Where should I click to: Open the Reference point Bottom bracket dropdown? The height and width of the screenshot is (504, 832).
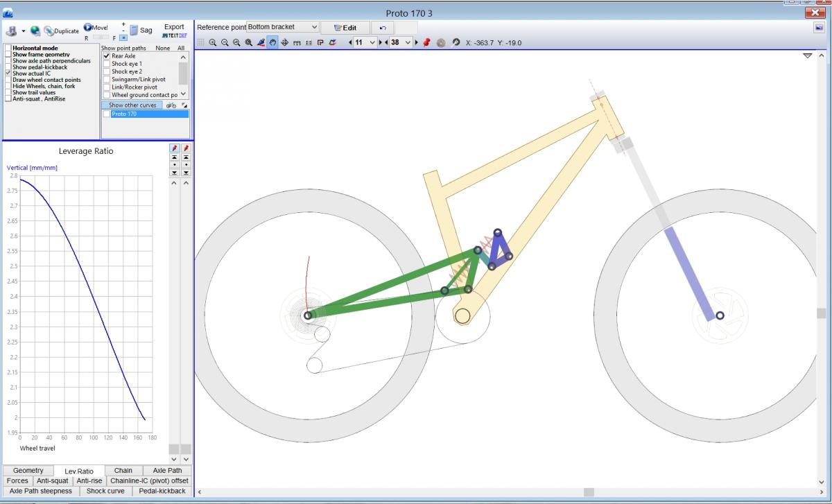pyautogui.click(x=283, y=27)
